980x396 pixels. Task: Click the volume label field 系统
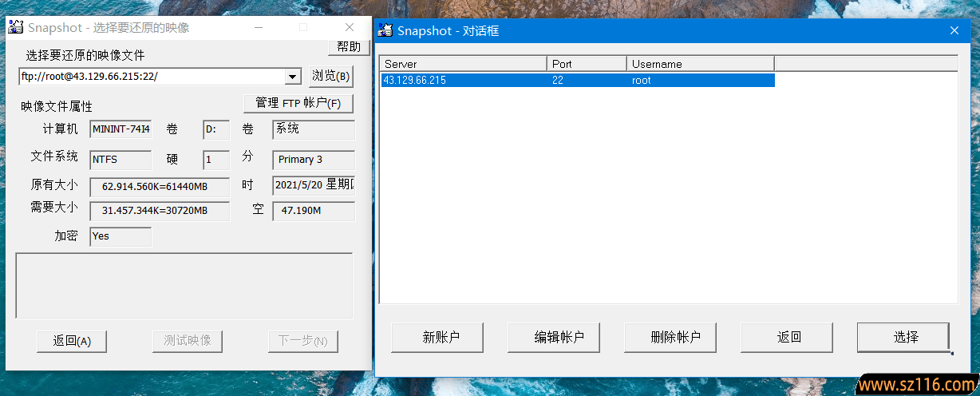(314, 129)
